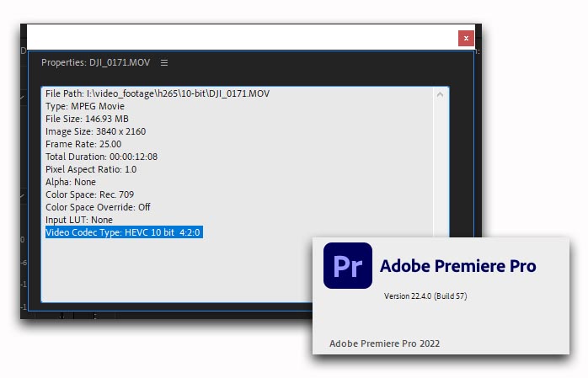Click the scrollbar up arrow in Properties list

coord(440,95)
